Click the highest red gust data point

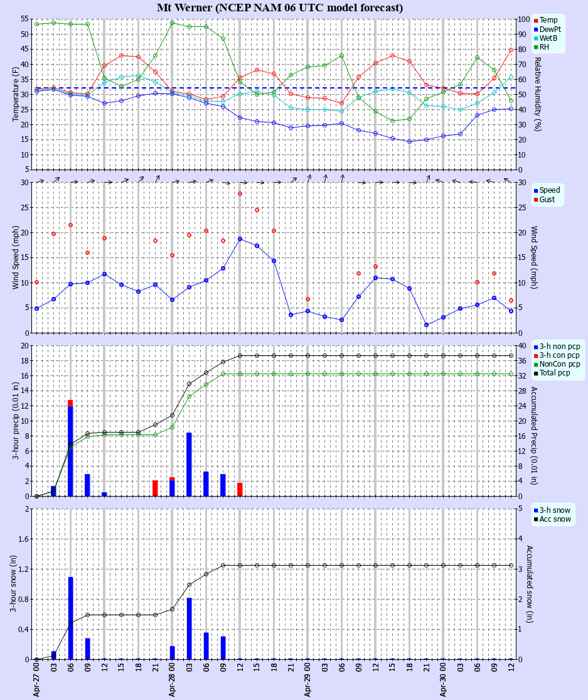pos(240,193)
